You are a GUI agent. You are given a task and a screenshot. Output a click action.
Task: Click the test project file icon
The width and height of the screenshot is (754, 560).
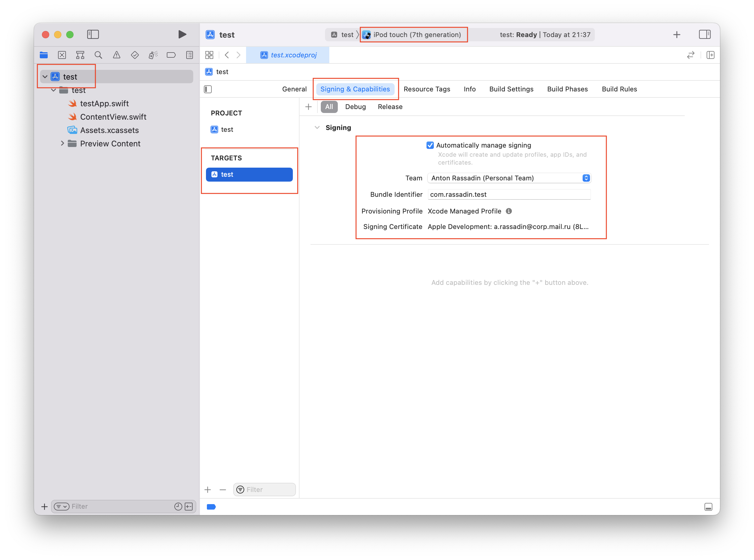tap(56, 77)
